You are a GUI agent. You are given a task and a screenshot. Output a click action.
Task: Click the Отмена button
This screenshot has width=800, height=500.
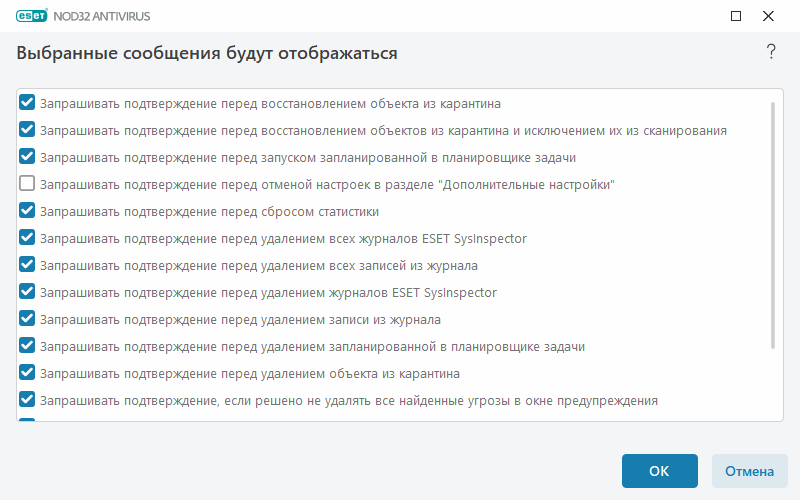coord(749,471)
